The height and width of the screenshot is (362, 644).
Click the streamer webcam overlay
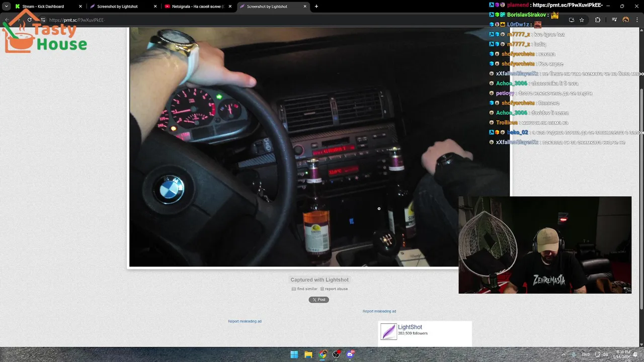(545, 245)
